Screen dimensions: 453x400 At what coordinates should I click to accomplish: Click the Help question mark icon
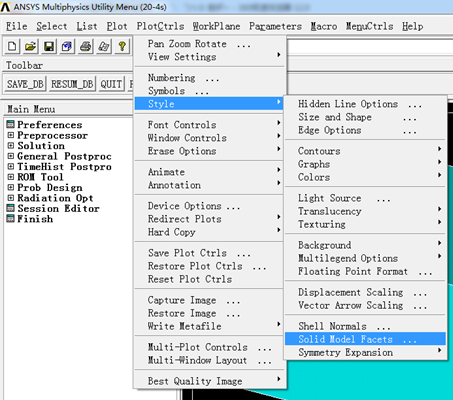point(122,46)
